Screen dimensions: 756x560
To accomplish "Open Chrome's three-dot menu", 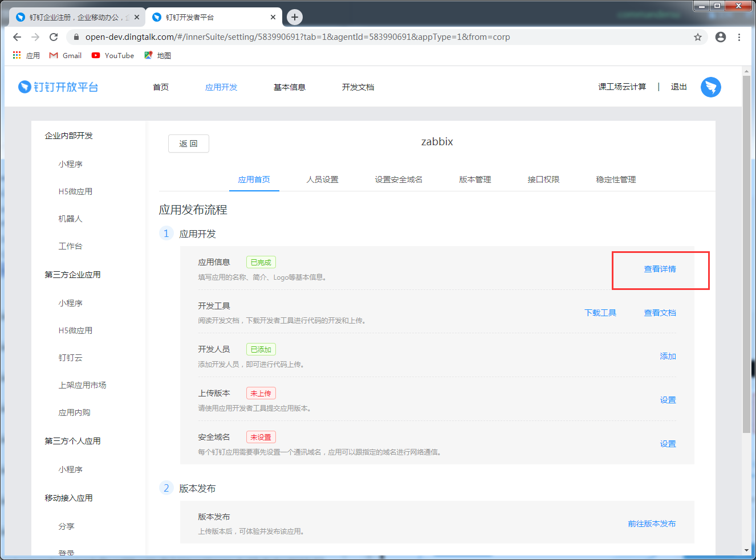I will (739, 37).
